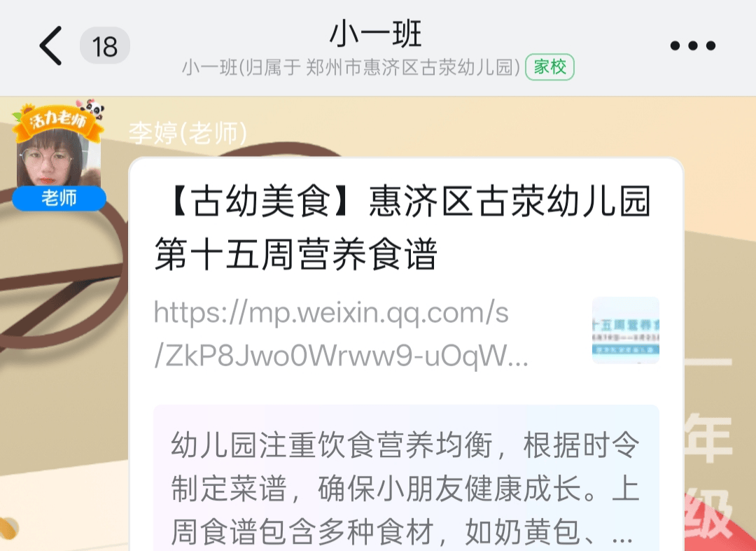The width and height of the screenshot is (756, 551).
Task: Open the three-dot more options menu
Action: pyautogui.click(x=693, y=46)
